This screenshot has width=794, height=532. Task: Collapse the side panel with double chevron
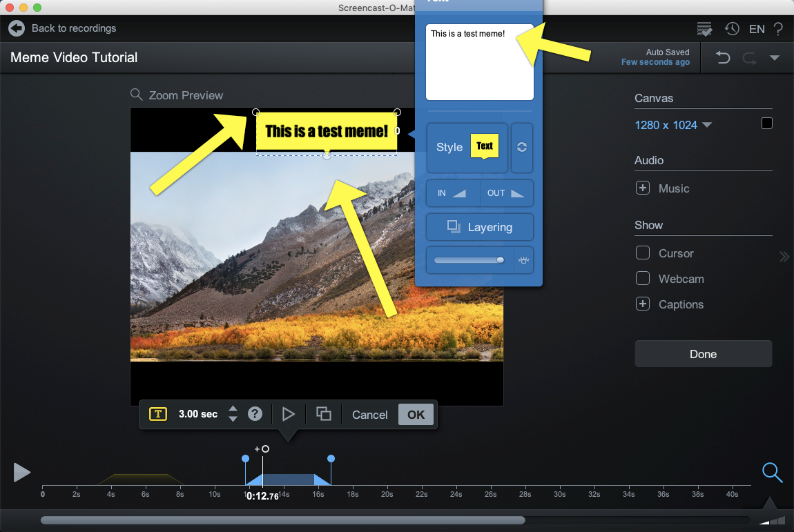coord(784,257)
